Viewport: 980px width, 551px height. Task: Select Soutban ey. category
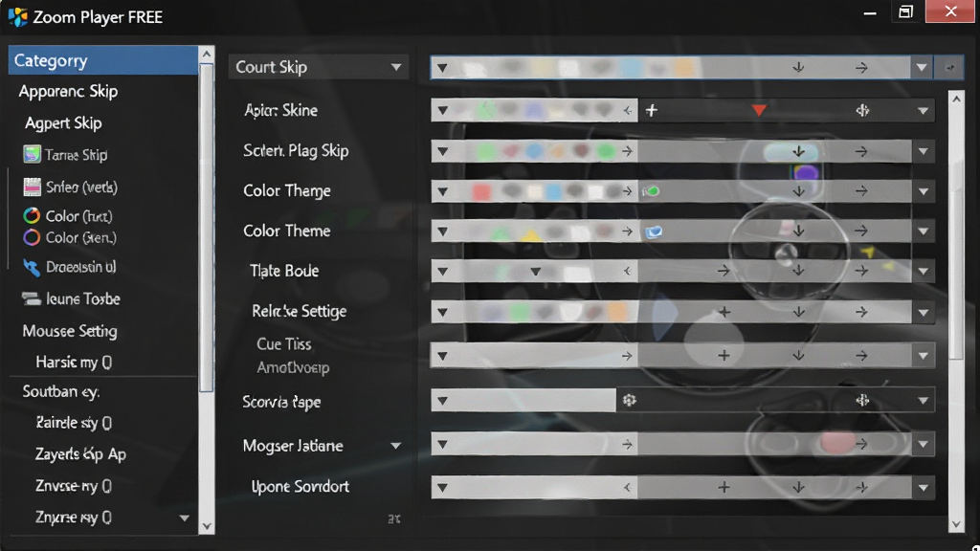pos(61,391)
